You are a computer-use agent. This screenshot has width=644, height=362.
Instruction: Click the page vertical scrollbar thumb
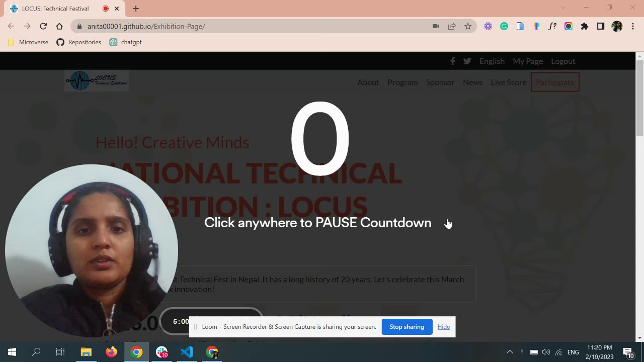[639, 98]
